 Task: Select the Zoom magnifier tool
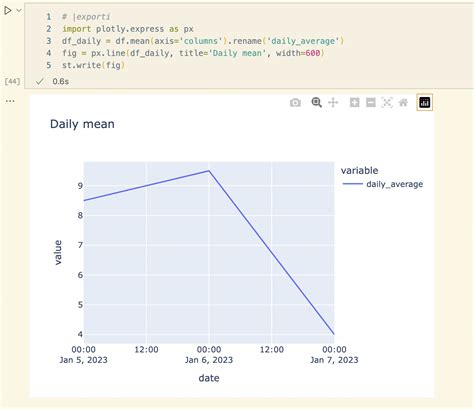pos(316,102)
